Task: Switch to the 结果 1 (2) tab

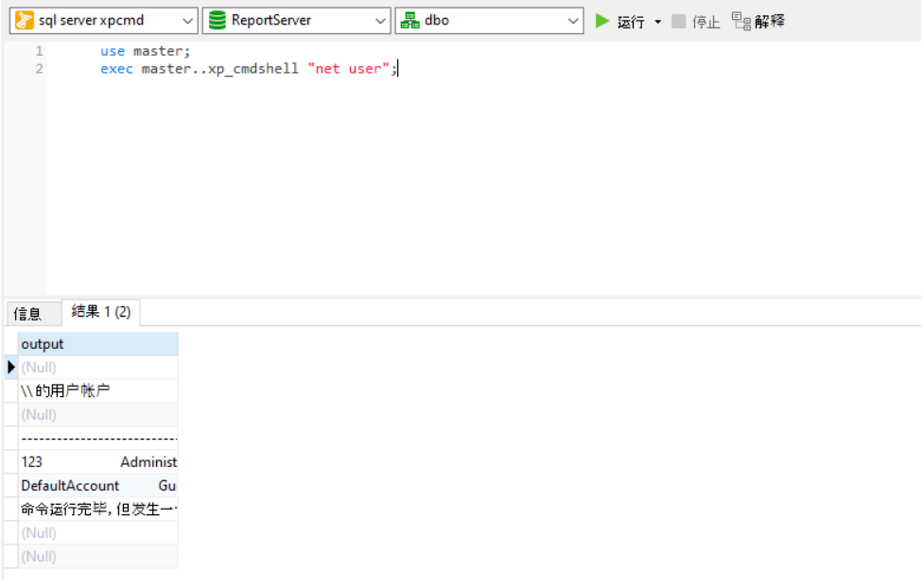Action: [101, 312]
